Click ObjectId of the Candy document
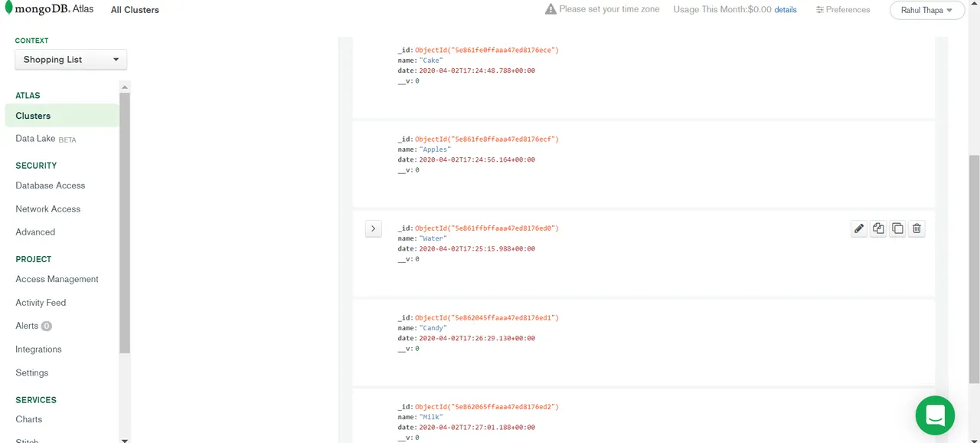The image size is (980, 443). [x=487, y=318]
